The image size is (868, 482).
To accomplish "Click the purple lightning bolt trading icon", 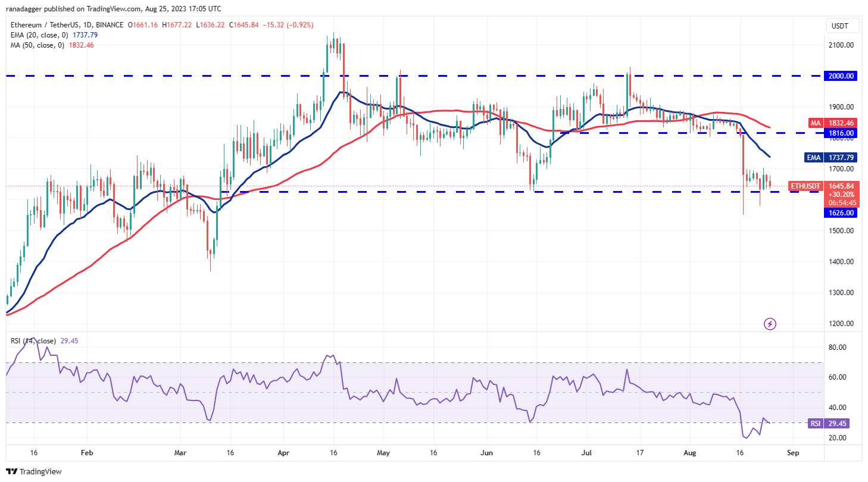I will point(770,323).
